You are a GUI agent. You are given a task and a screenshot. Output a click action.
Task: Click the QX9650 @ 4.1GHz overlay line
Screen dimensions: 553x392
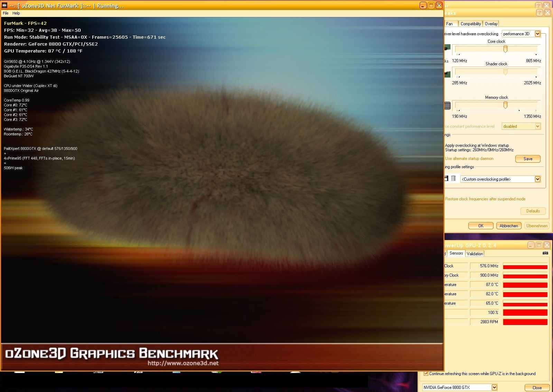[x=37, y=61]
